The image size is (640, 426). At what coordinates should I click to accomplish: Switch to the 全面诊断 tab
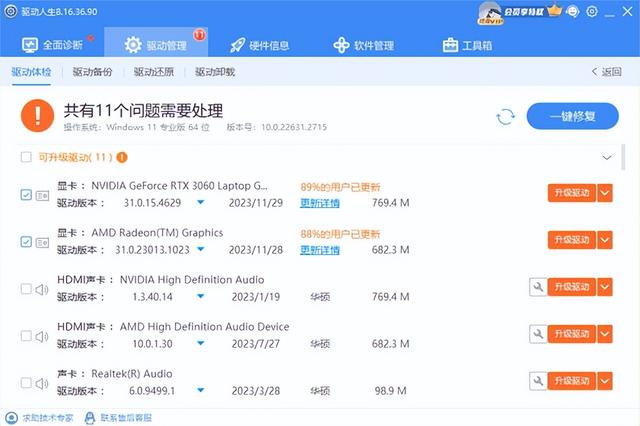(x=52, y=44)
